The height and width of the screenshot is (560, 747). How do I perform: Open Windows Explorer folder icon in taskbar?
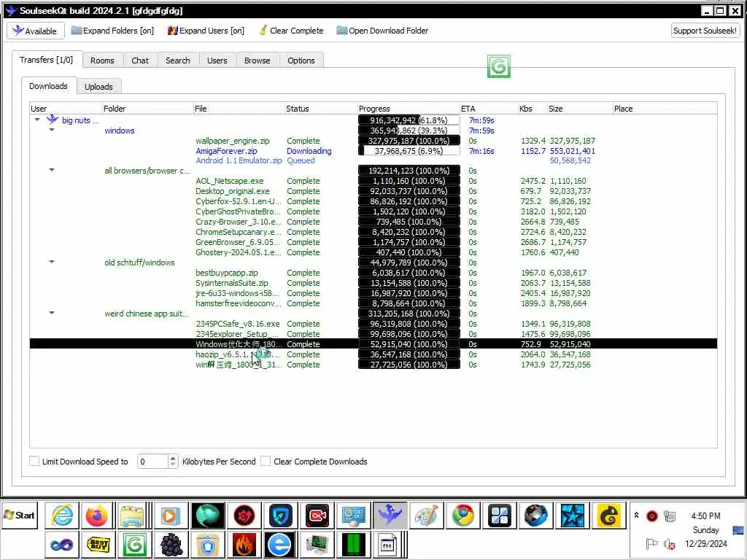coord(132,516)
